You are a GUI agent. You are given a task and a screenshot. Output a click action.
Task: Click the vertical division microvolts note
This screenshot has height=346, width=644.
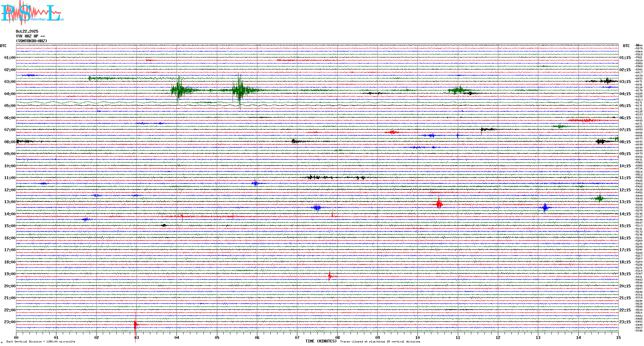[x=41, y=342]
